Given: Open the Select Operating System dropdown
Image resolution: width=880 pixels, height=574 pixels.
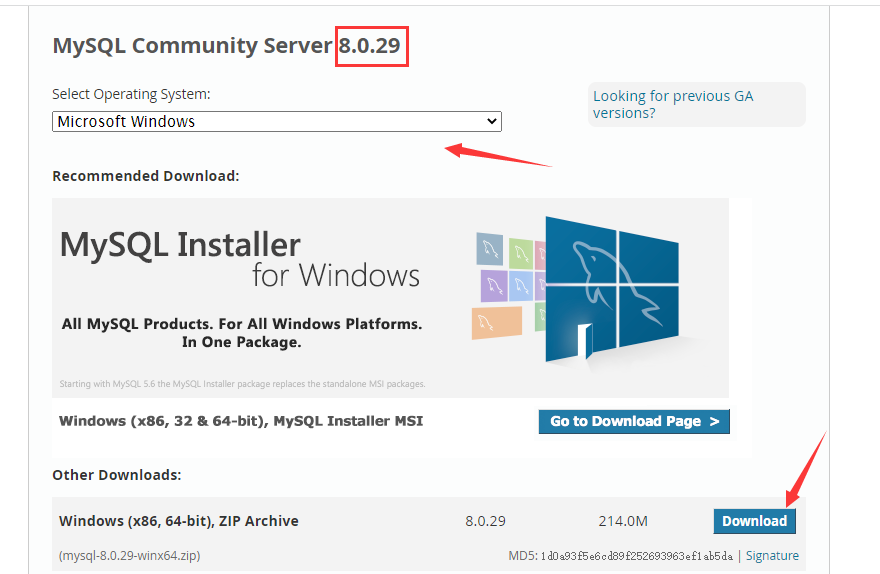Looking at the screenshot, I should coord(277,122).
